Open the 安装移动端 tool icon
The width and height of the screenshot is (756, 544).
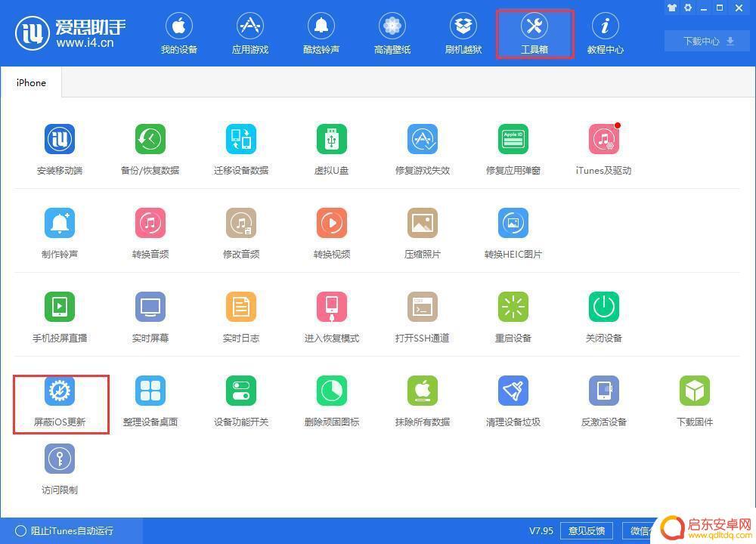(60, 139)
